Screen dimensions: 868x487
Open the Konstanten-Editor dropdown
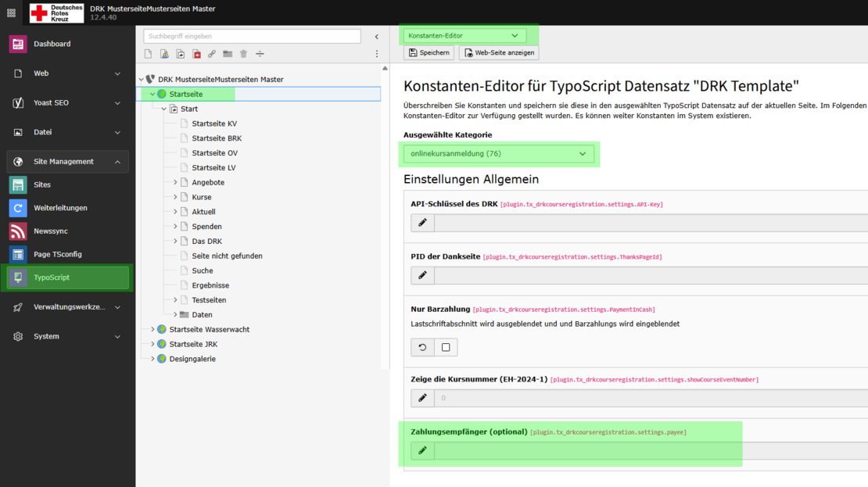[463, 35]
